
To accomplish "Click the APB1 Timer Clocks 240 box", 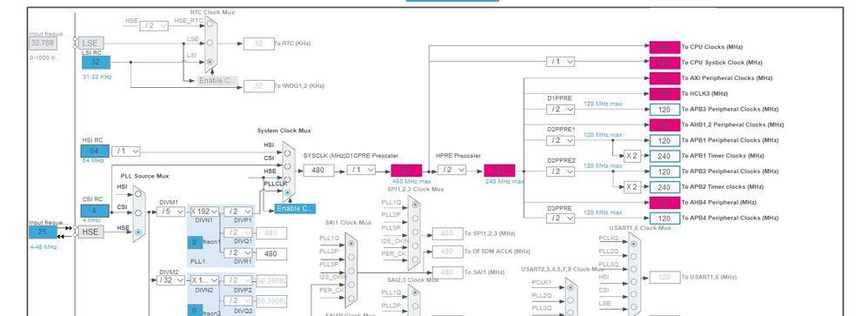I will (x=664, y=156).
